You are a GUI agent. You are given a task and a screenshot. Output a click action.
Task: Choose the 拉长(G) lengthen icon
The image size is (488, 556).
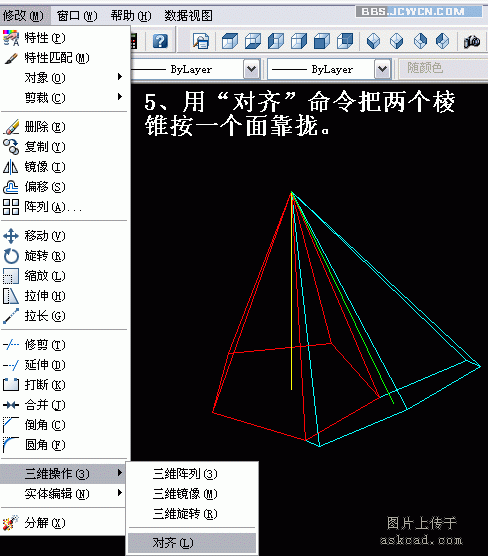pyautogui.click(x=11, y=316)
